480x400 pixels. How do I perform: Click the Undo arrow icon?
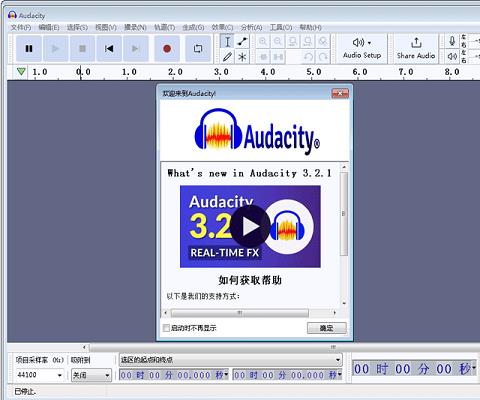(308, 57)
